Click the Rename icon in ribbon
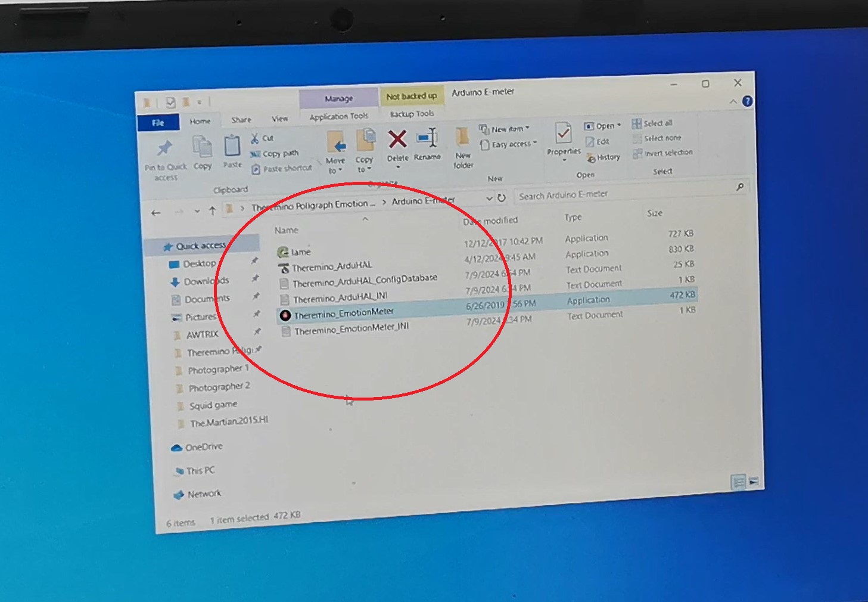This screenshot has height=602, width=868. tap(427, 139)
